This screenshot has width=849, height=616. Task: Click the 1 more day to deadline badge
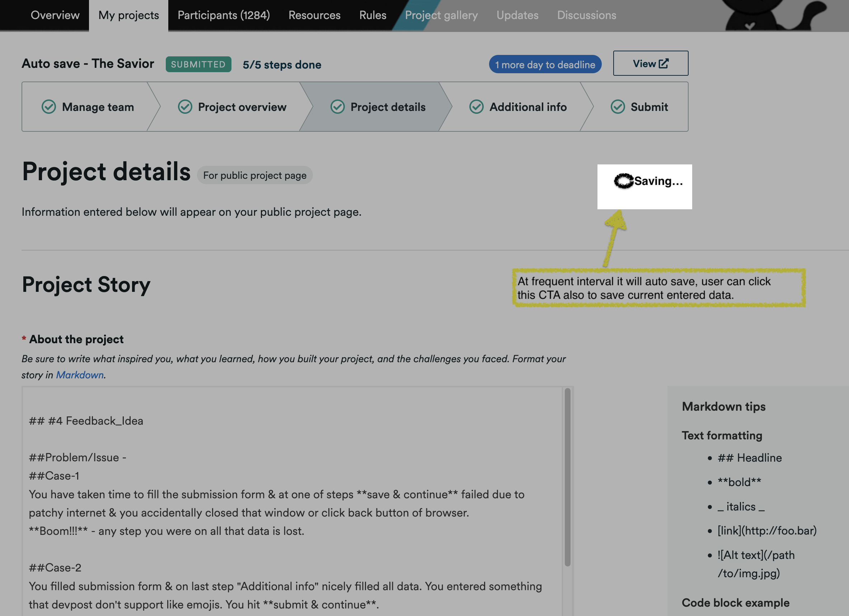(545, 64)
